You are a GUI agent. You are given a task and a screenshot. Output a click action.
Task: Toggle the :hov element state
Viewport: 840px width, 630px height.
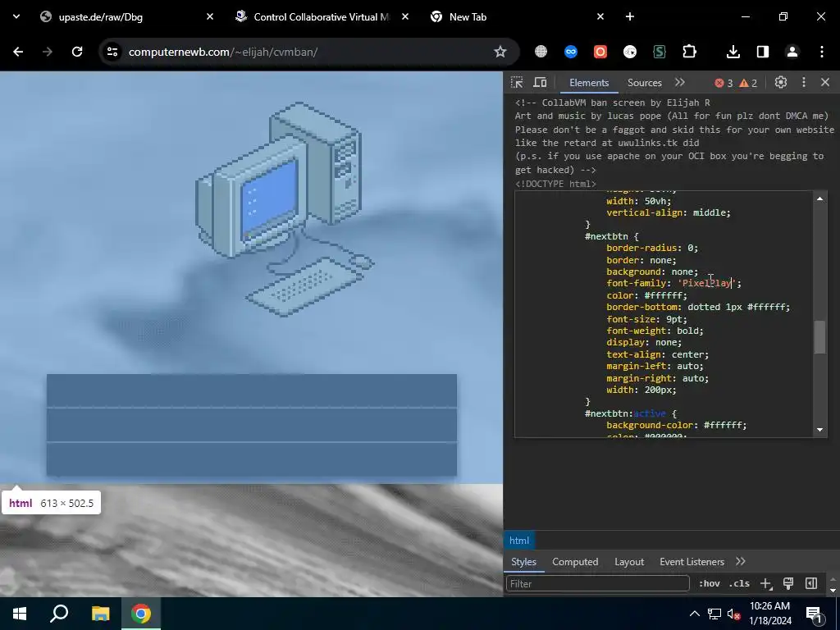click(710, 583)
